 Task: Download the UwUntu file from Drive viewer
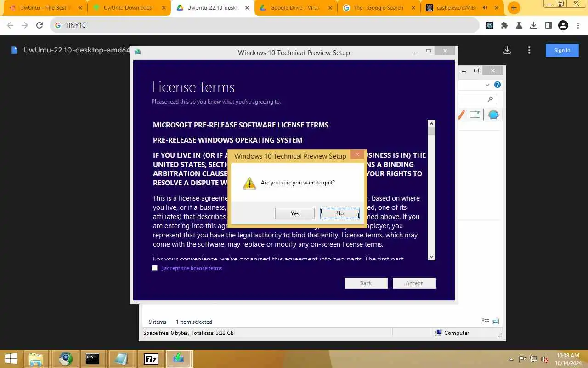(x=507, y=50)
